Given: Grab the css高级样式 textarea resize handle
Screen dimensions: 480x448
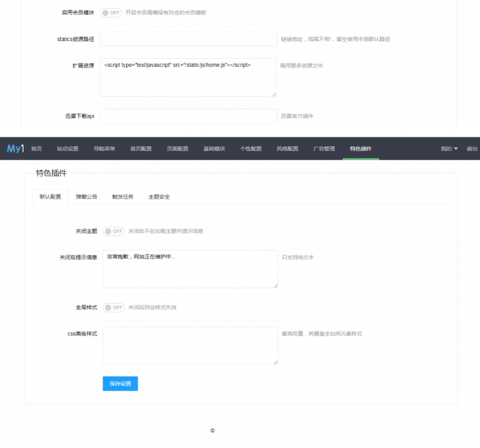Looking at the screenshot, I should (x=276, y=362).
